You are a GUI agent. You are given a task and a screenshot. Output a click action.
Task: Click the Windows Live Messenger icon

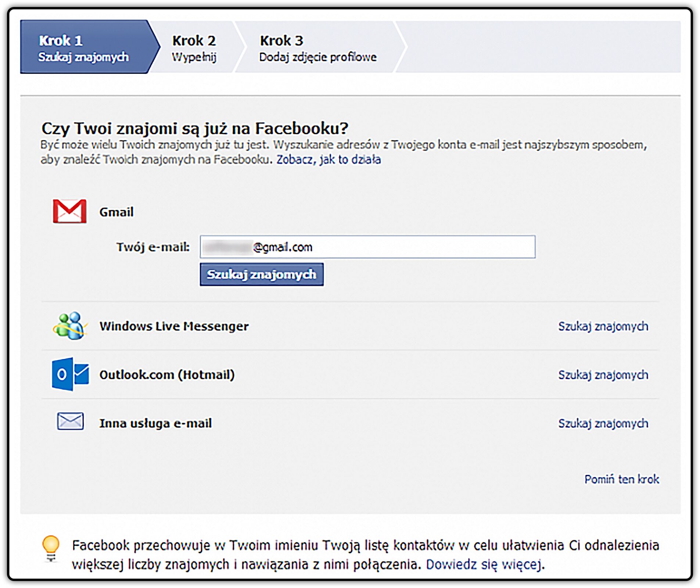coord(70,326)
